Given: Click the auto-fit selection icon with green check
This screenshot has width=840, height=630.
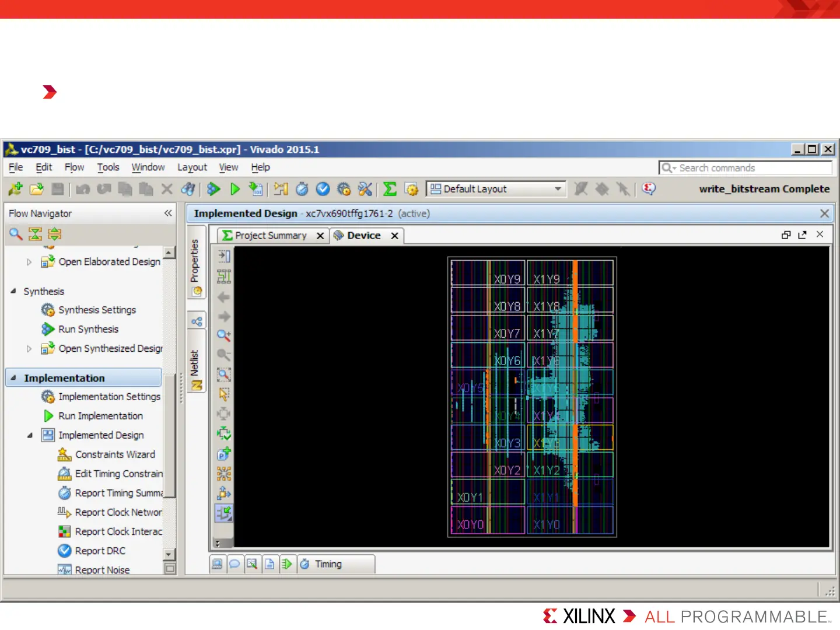Looking at the screenshot, I should 223,434.
